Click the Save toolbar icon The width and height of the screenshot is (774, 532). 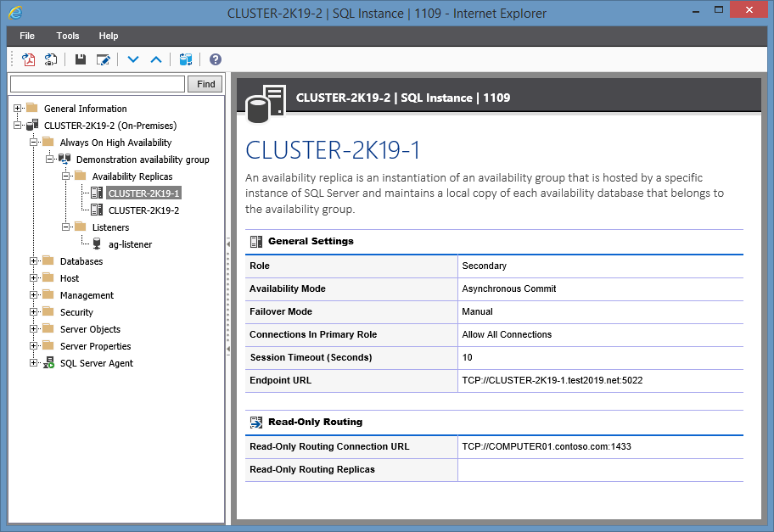[80, 59]
